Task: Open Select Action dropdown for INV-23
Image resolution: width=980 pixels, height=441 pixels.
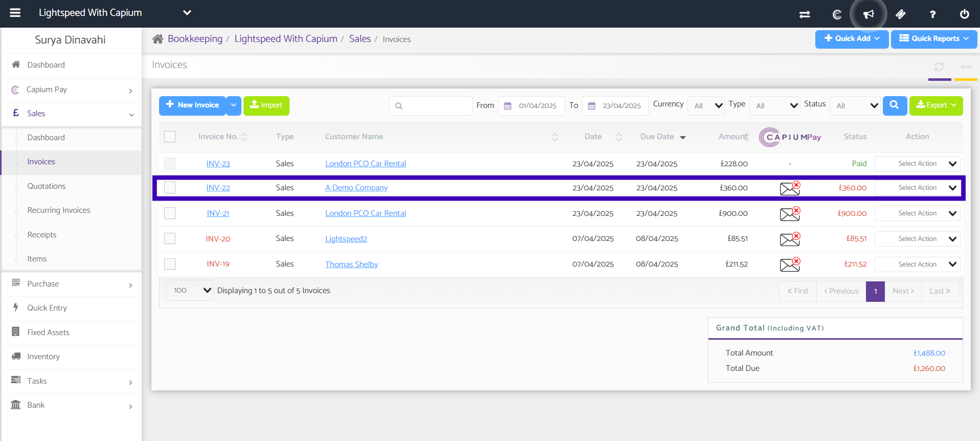Action: click(x=918, y=164)
